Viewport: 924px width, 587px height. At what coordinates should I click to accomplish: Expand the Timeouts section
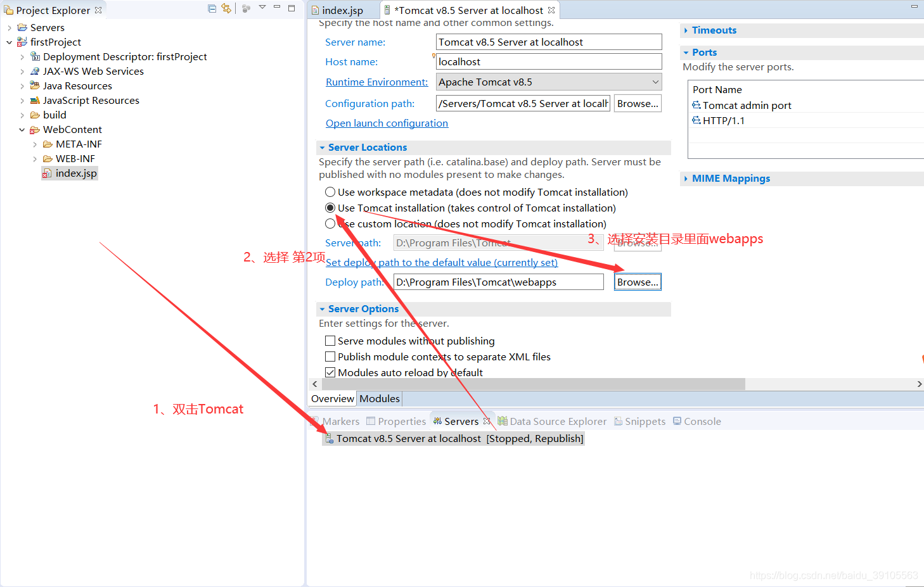click(x=686, y=30)
